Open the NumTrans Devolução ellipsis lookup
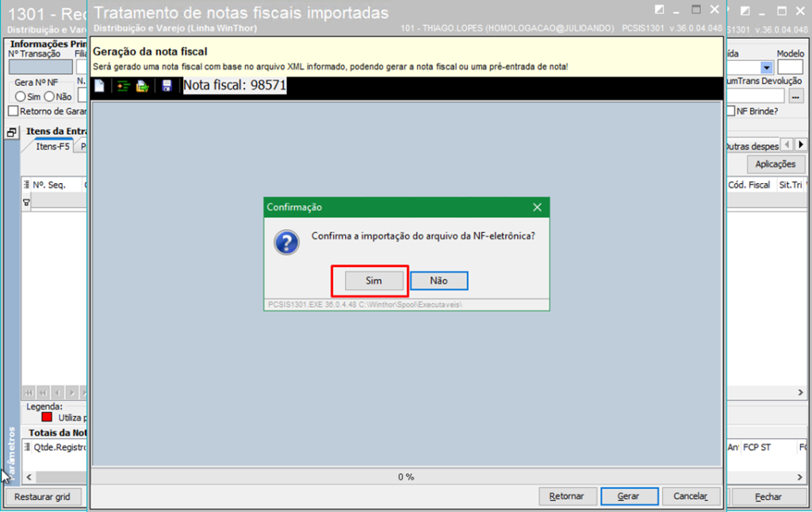Viewport: 812px width, 512px height. coord(797,96)
